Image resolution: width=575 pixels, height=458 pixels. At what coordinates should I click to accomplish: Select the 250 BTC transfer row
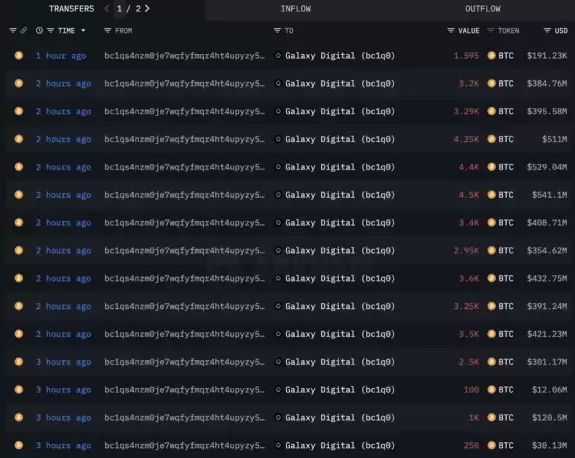pyautogui.click(x=288, y=446)
